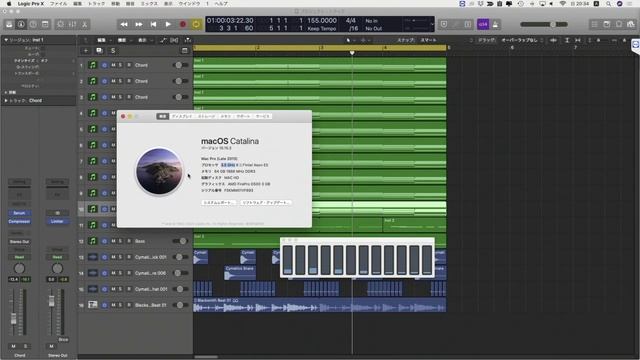Image resolution: width=640 pixels, height=360 pixels.
Task: Expand the Track: Chord disclosure triangle
Action: point(6,100)
